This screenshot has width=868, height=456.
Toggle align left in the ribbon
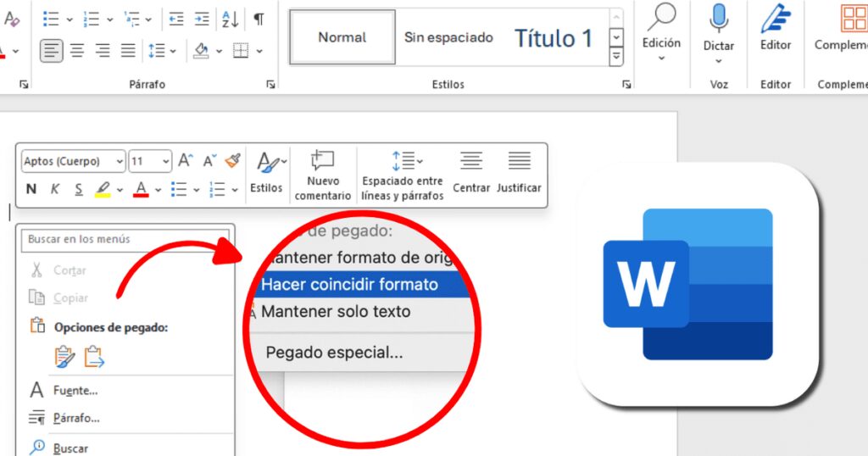tap(52, 51)
